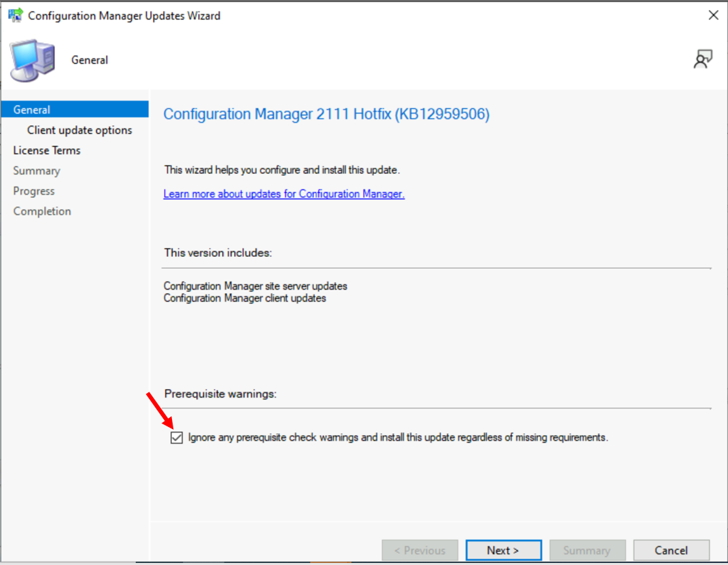Open the Client update options step
The height and width of the screenshot is (565, 728).
[80, 130]
